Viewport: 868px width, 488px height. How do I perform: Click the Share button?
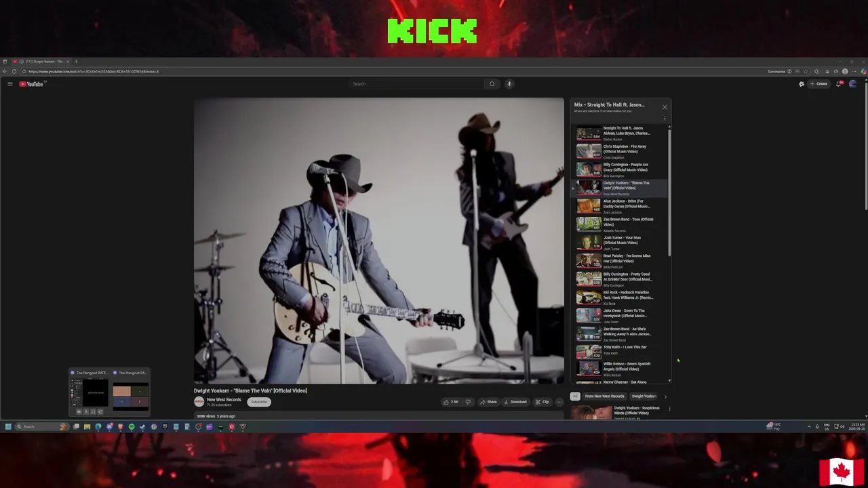[488, 402]
